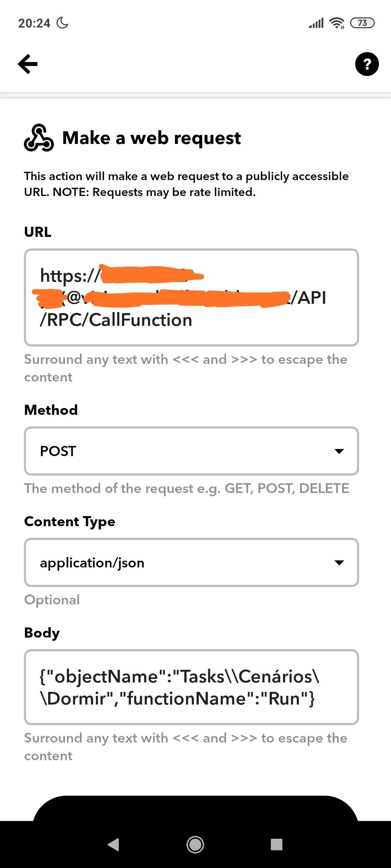Tap the Make a web request heading

[x=151, y=138]
